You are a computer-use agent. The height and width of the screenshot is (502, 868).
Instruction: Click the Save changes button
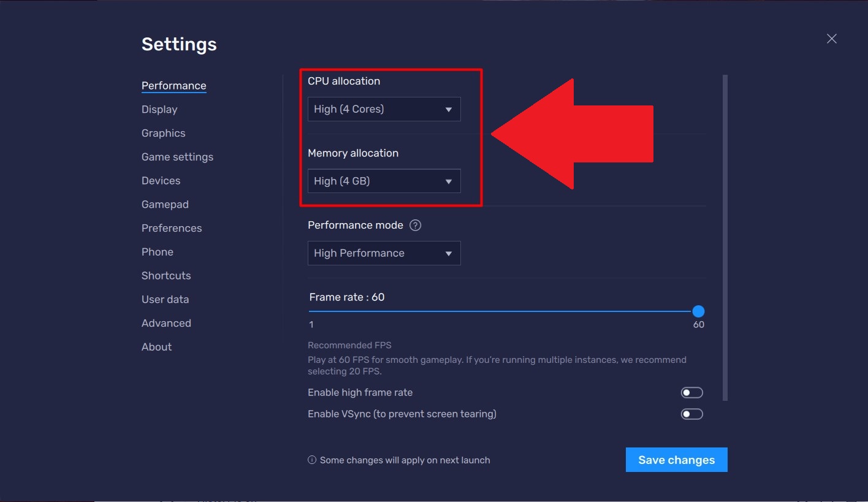[x=676, y=460]
